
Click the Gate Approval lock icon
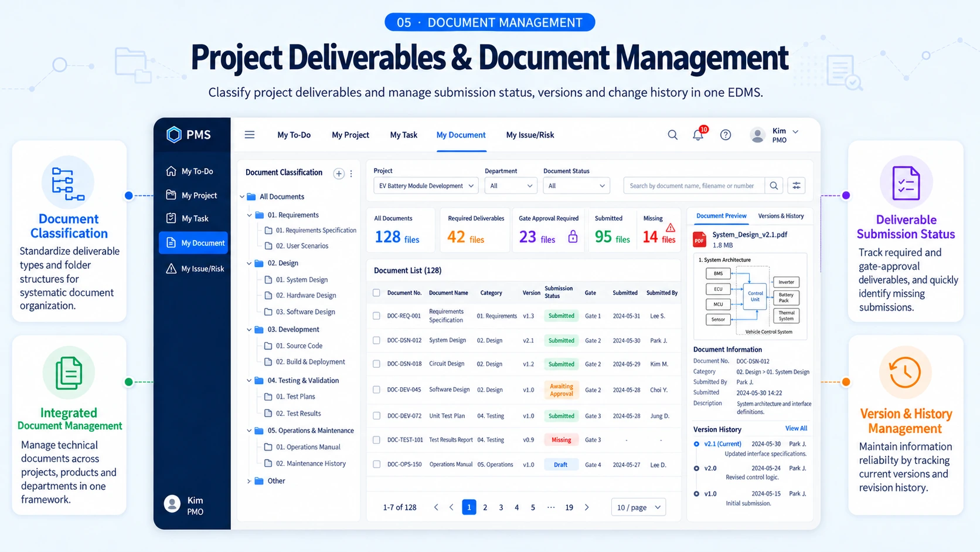[573, 236]
